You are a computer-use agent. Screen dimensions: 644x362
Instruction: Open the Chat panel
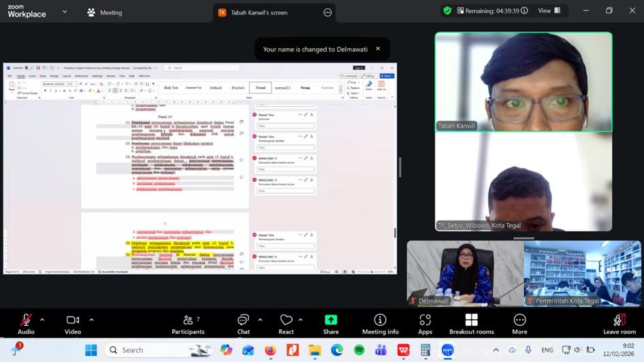tap(243, 320)
